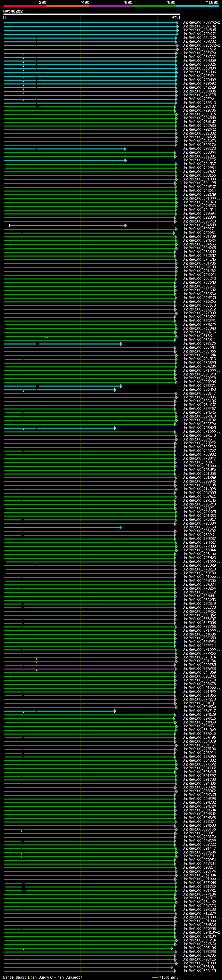Screen dimensions: 222x980
Task: Open hit UniRef100_Q5PXK2
Action: (x=199, y=34)
